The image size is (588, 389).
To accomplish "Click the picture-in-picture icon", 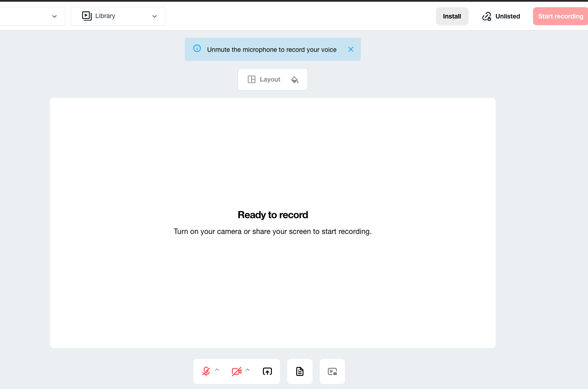I will click(x=332, y=371).
